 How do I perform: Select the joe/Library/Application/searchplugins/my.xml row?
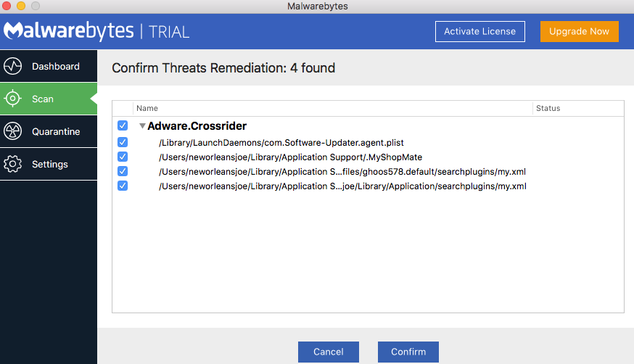click(x=342, y=186)
